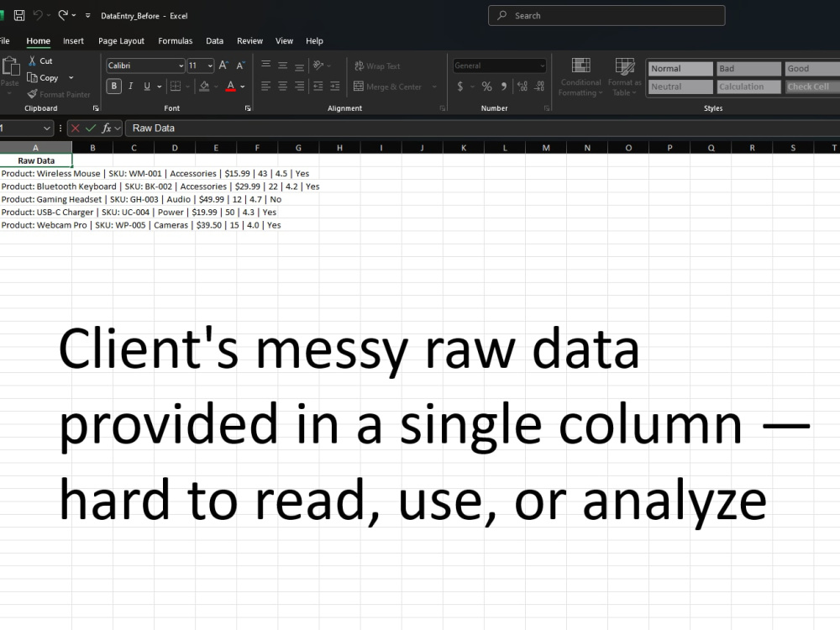Click the Increase Indent icon
Screen dimensions: 840x630
335,87
